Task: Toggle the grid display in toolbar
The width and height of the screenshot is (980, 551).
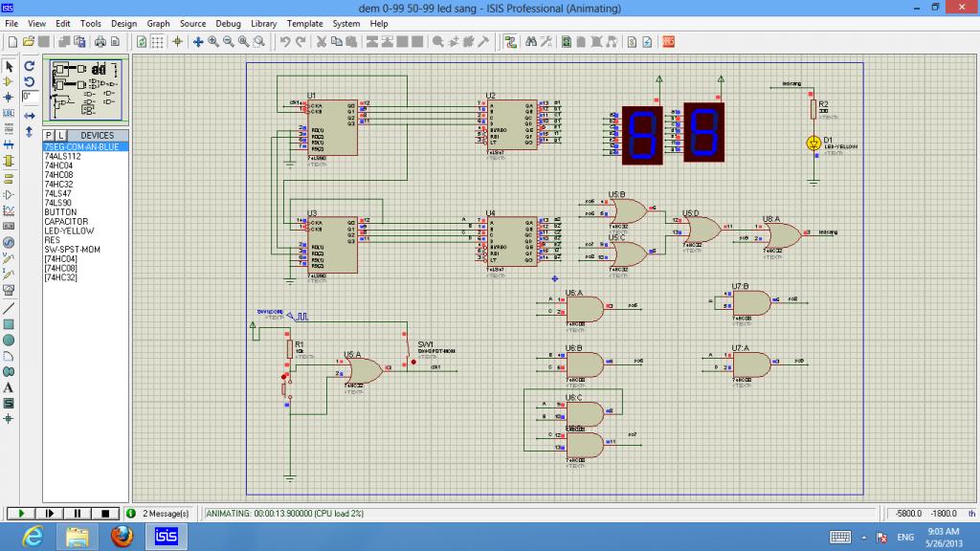Action: pos(158,42)
